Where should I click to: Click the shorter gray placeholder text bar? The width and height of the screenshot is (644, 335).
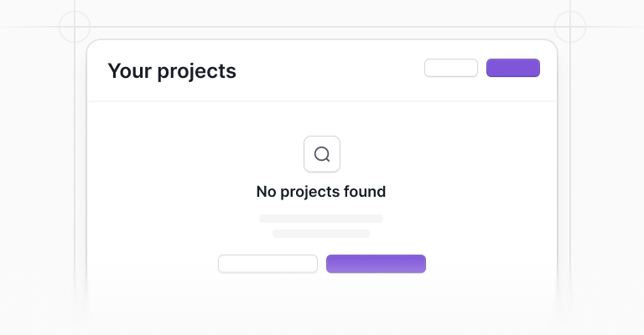(x=321, y=234)
